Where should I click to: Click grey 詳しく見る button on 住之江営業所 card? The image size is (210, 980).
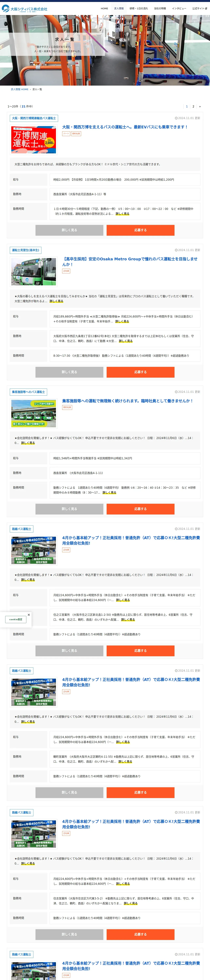click(69, 651)
